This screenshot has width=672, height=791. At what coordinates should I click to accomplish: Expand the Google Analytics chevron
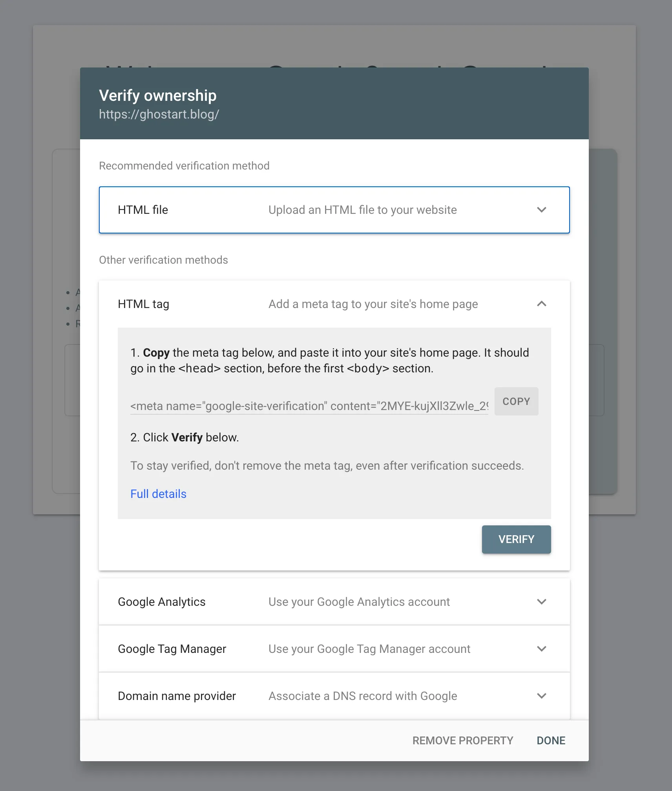click(x=542, y=602)
